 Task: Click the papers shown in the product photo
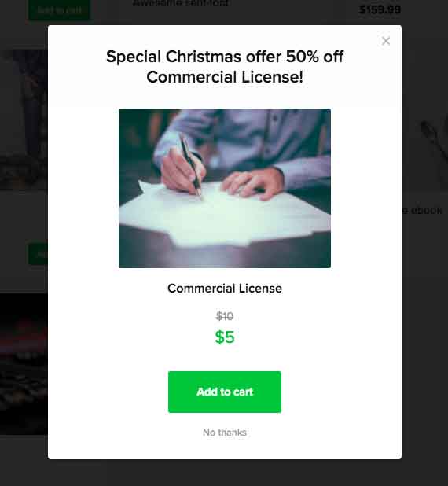point(223,217)
